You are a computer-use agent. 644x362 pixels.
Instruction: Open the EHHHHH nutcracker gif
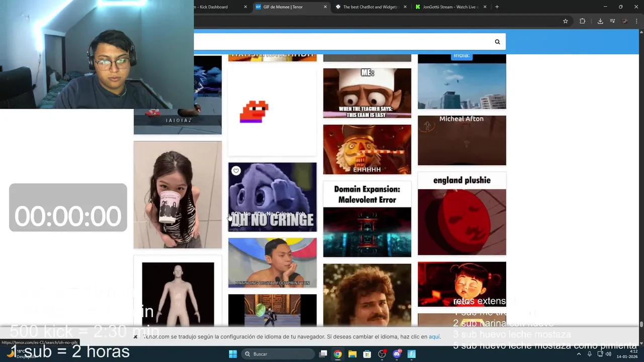367,149
